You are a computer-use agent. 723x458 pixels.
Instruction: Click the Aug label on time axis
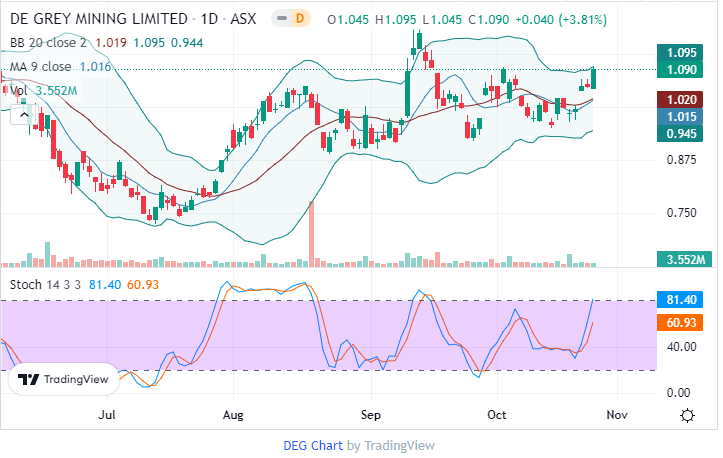coord(233,414)
